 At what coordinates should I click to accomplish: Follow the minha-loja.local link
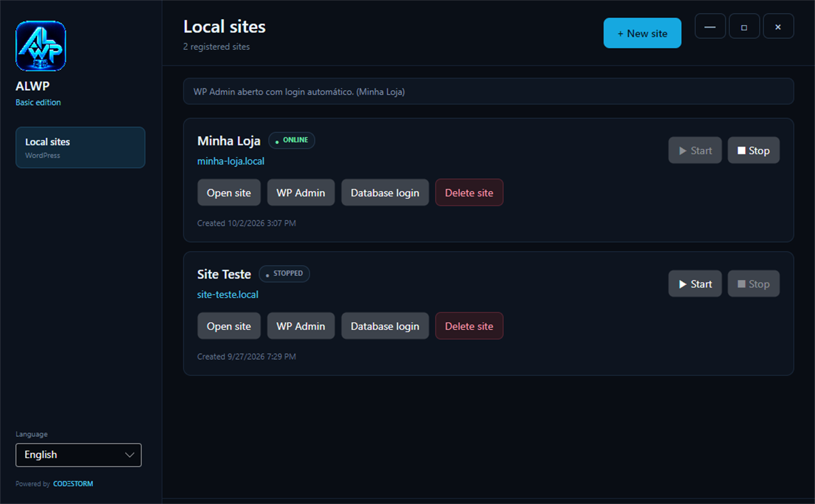(231, 161)
